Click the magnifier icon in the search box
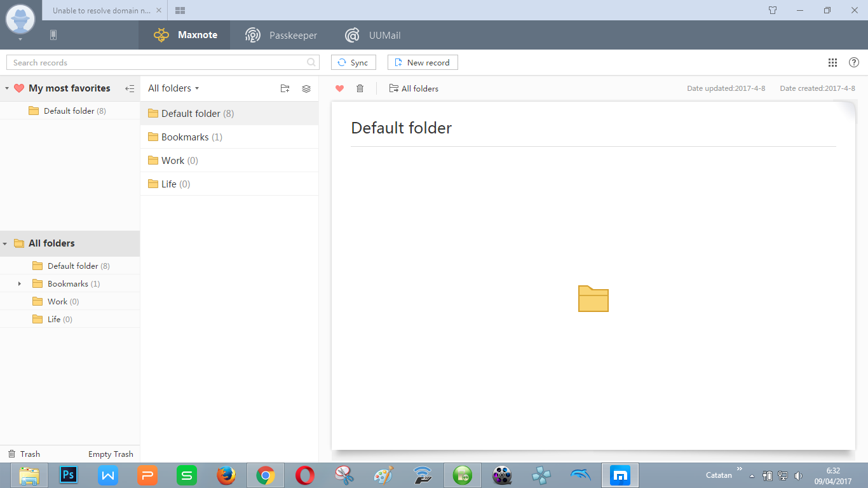Image resolution: width=868 pixels, height=488 pixels. tap(311, 62)
